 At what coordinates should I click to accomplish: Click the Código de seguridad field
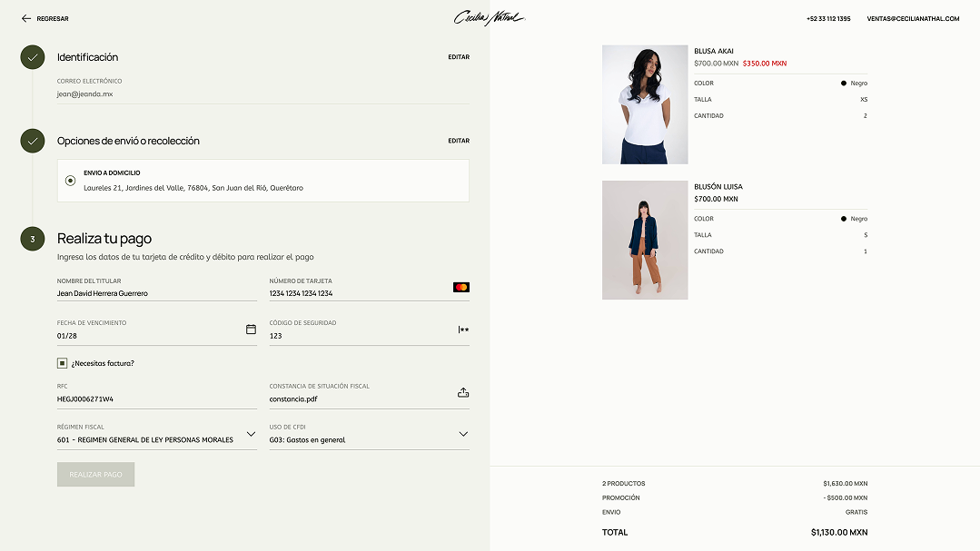point(370,331)
